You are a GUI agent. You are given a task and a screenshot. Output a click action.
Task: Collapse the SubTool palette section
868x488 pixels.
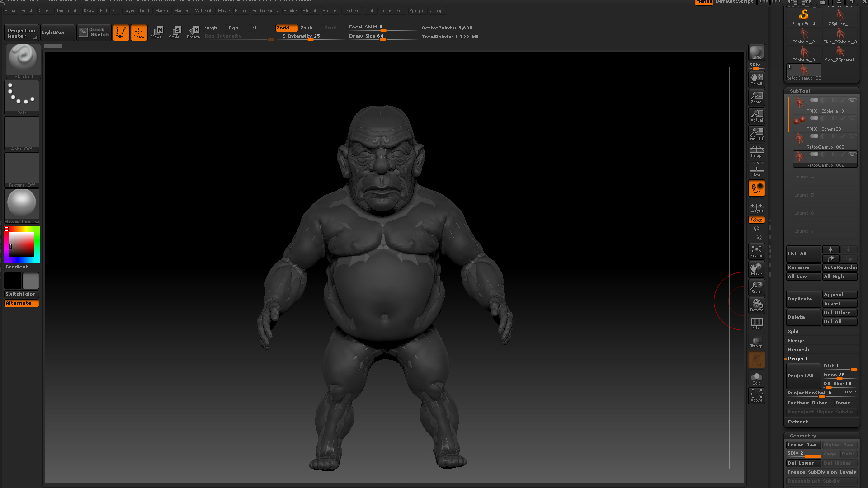tap(800, 91)
